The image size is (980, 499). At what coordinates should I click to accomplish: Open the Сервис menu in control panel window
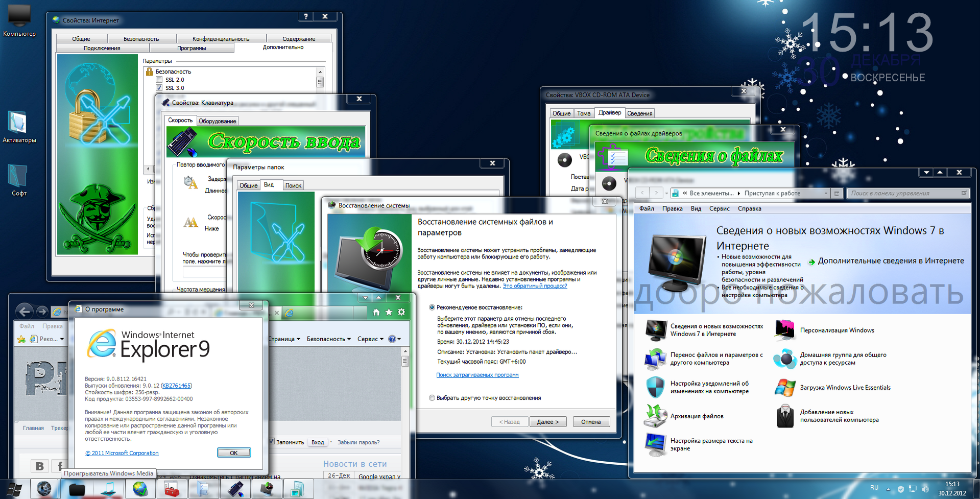point(719,208)
